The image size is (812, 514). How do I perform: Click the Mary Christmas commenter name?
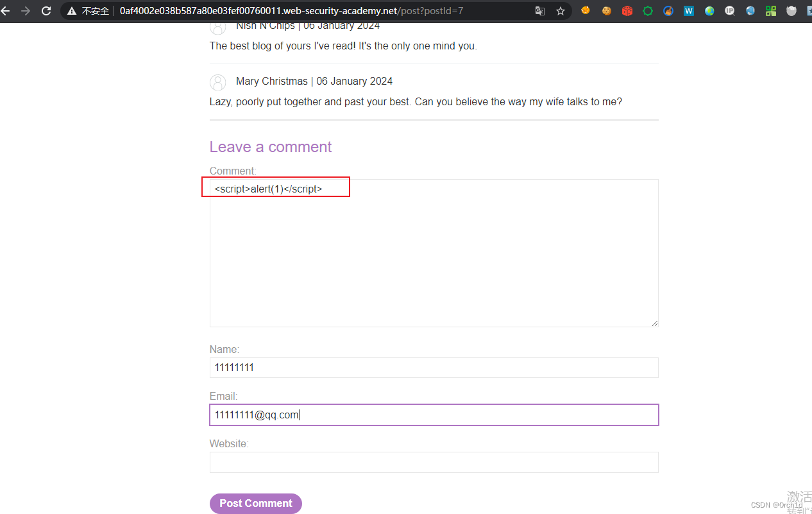(x=272, y=81)
